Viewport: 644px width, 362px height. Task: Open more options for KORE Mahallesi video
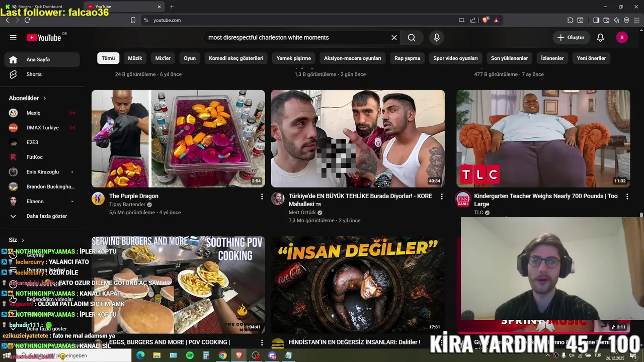coord(442,197)
